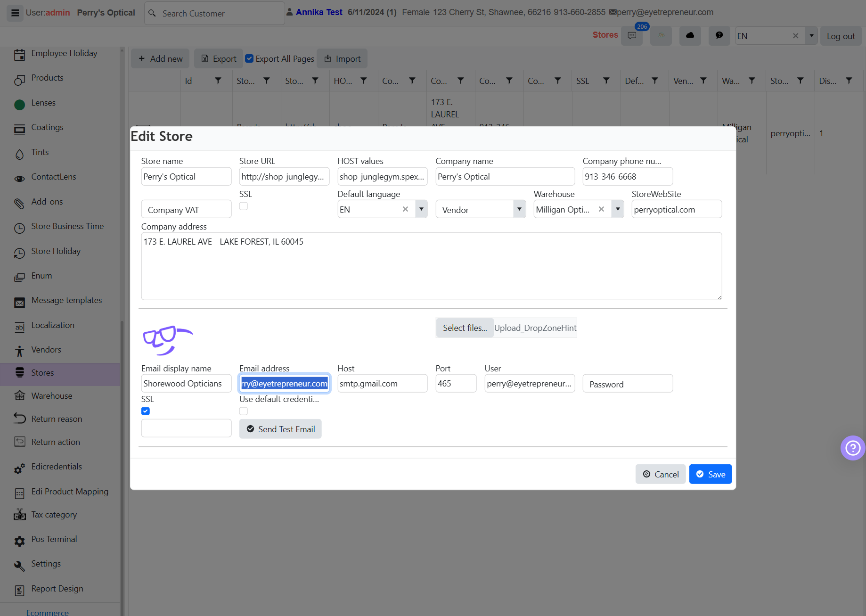Click the Settings wrench icon

click(19, 566)
